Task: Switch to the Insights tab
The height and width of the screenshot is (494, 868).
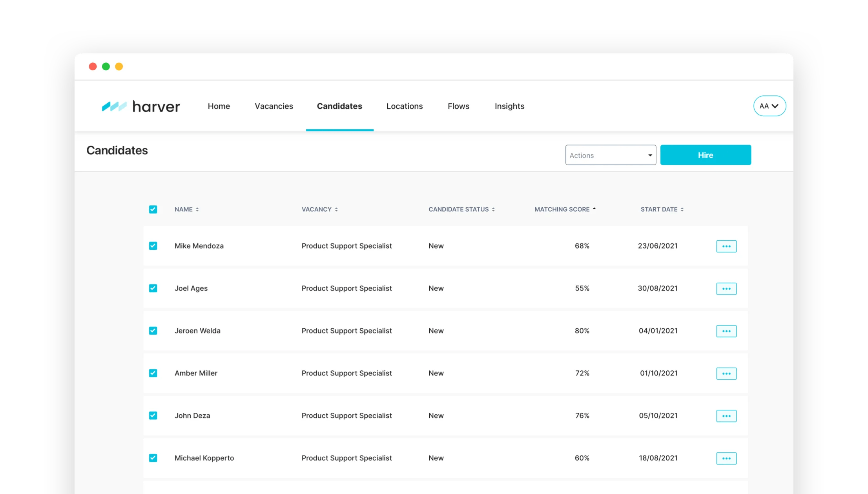Action: pyautogui.click(x=509, y=106)
